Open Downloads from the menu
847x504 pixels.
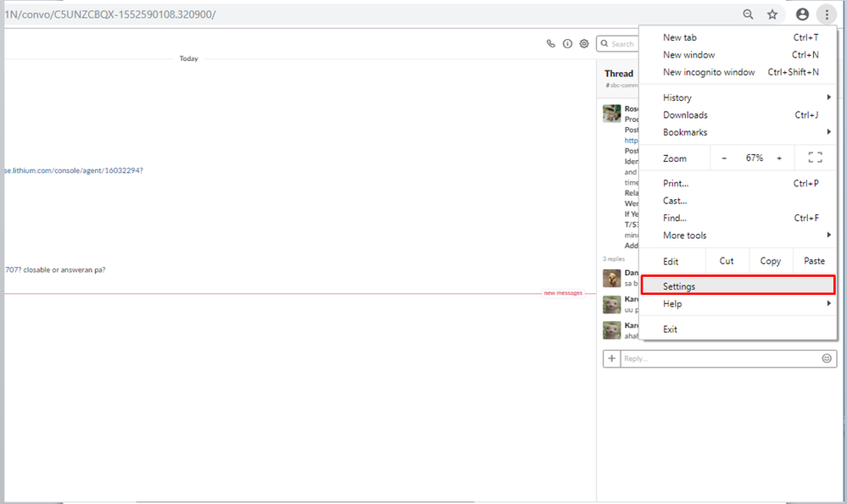[738, 115]
